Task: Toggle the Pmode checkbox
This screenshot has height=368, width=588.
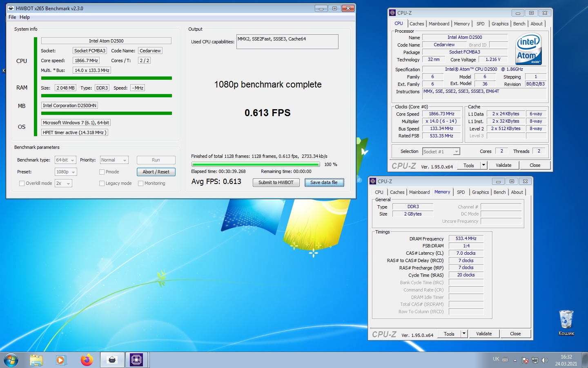Action: [102, 172]
